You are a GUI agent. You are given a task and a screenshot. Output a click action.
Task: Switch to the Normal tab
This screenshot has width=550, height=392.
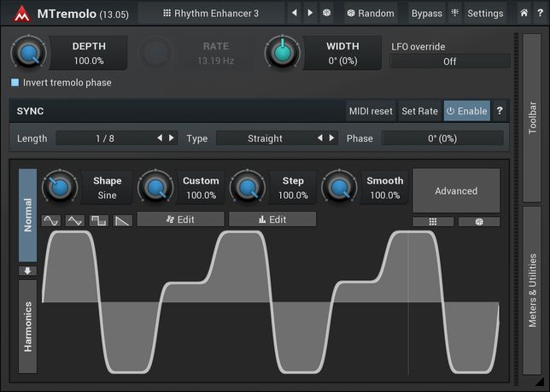click(27, 215)
